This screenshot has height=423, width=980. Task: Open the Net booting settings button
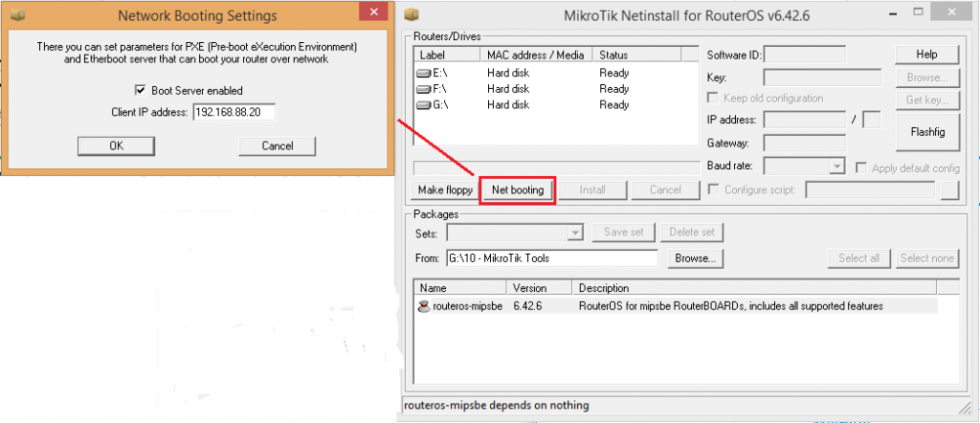(518, 189)
